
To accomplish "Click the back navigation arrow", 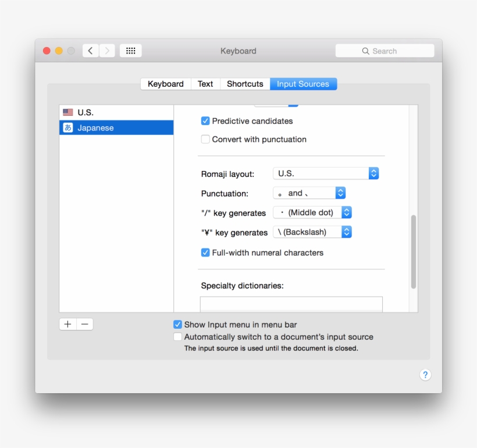I will tap(90, 50).
